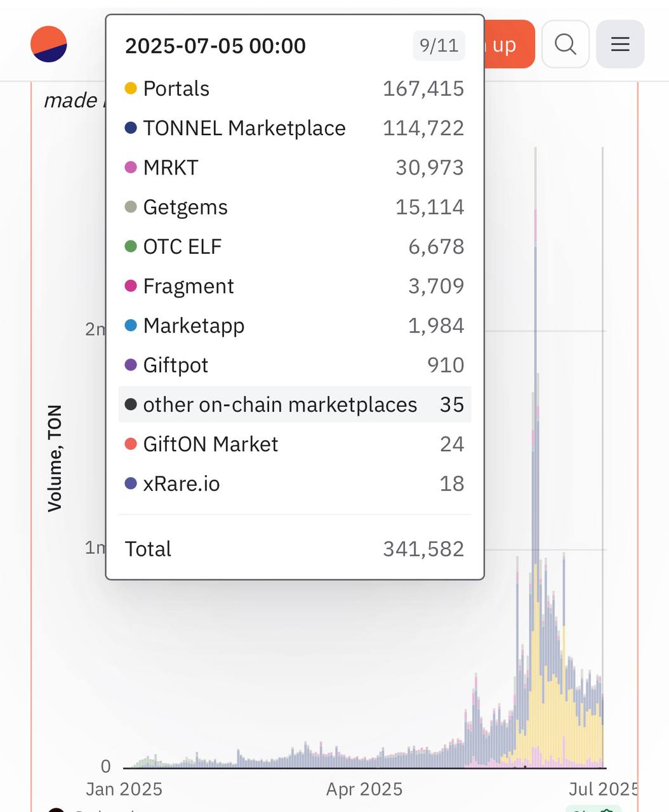Click the GiftON Market value 24

click(x=452, y=444)
